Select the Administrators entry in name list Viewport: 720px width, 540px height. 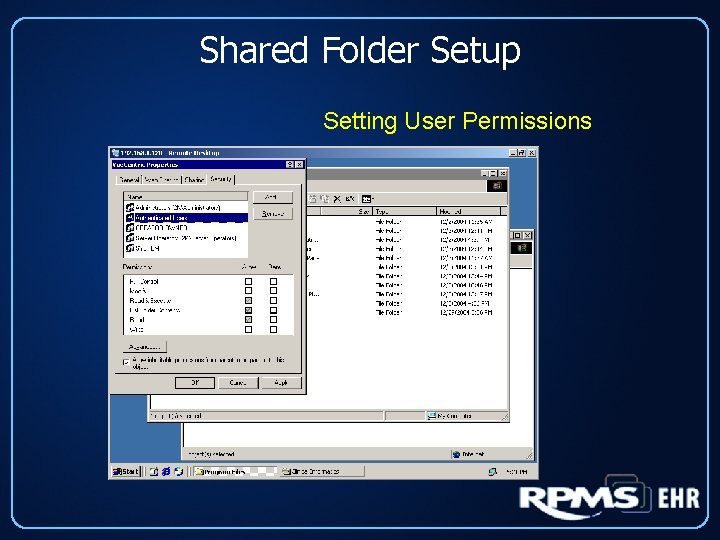(x=186, y=208)
